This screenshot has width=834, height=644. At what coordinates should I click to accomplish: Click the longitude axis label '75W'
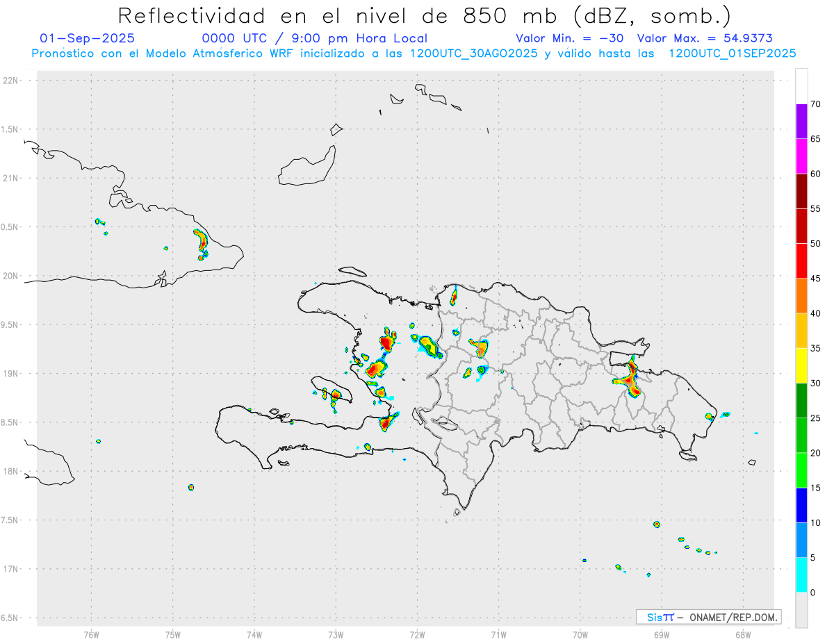point(173,635)
